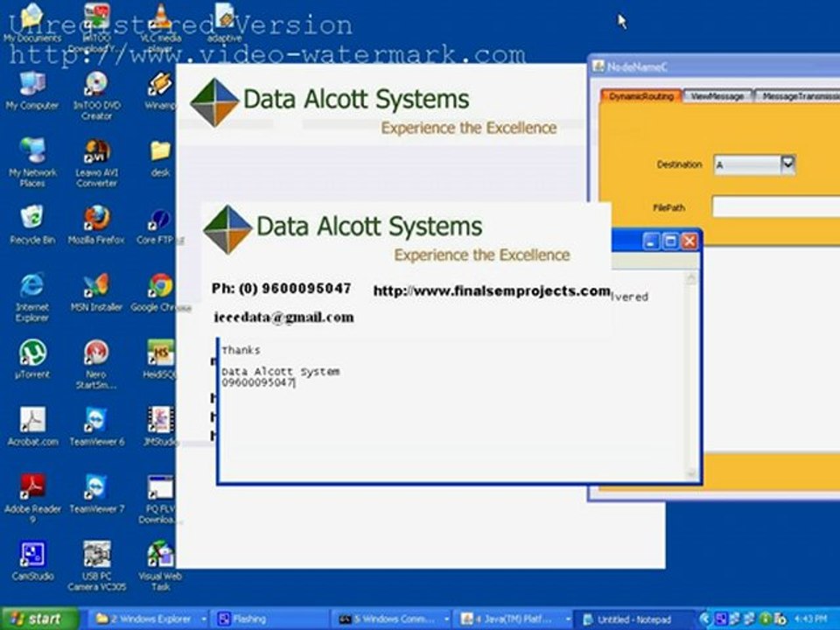Open the Adobe Reader 9 shortcut
The image size is (840, 630).
(x=32, y=499)
